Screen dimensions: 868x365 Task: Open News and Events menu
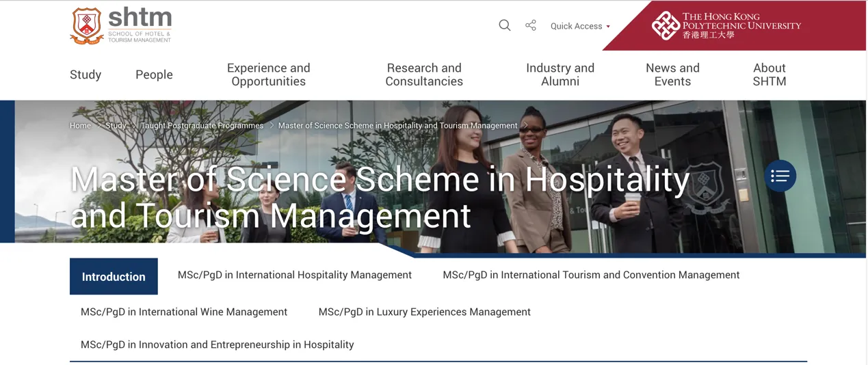[672, 75]
